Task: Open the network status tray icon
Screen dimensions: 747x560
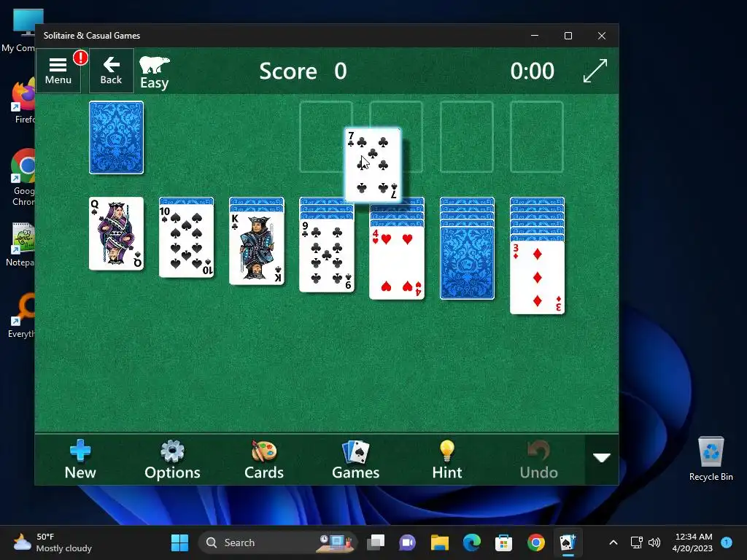Action: pos(636,542)
